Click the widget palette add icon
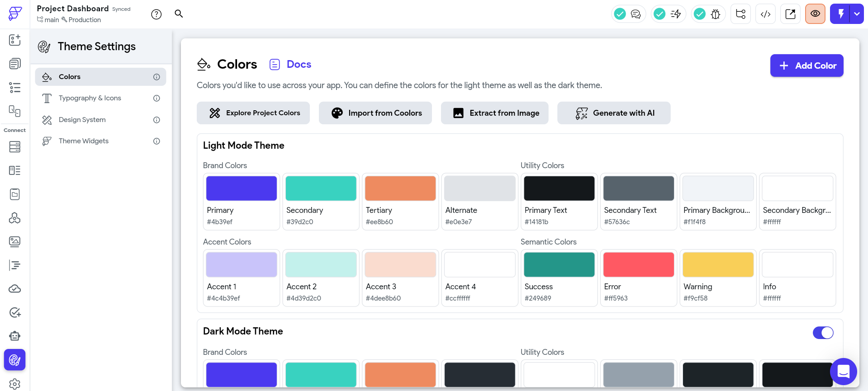The height and width of the screenshot is (391, 868). (x=14, y=40)
